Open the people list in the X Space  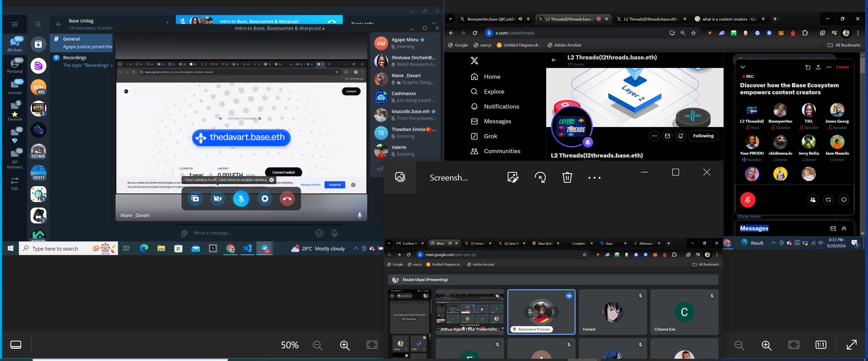tap(813, 200)
